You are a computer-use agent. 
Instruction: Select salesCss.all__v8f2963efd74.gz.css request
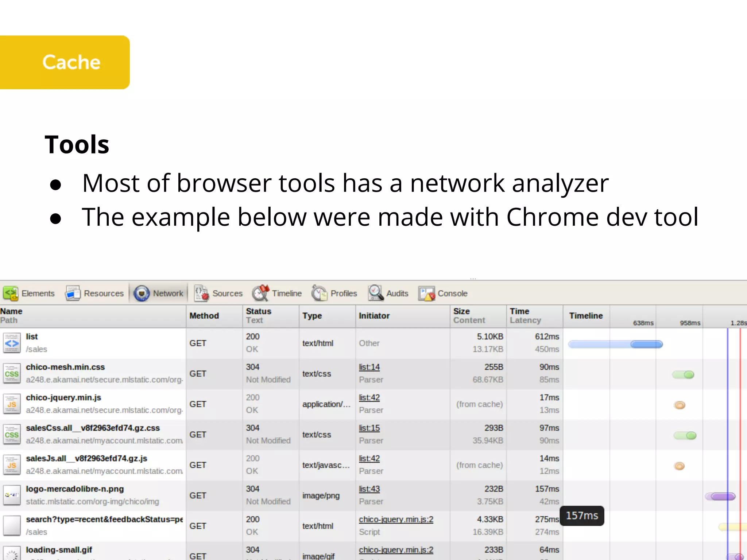click(93, 428)
